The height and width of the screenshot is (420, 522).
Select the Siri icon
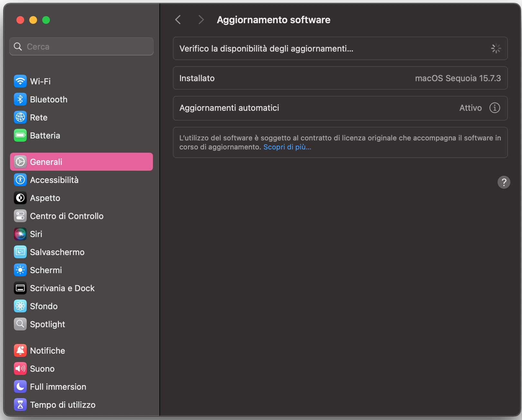[20, 234]
